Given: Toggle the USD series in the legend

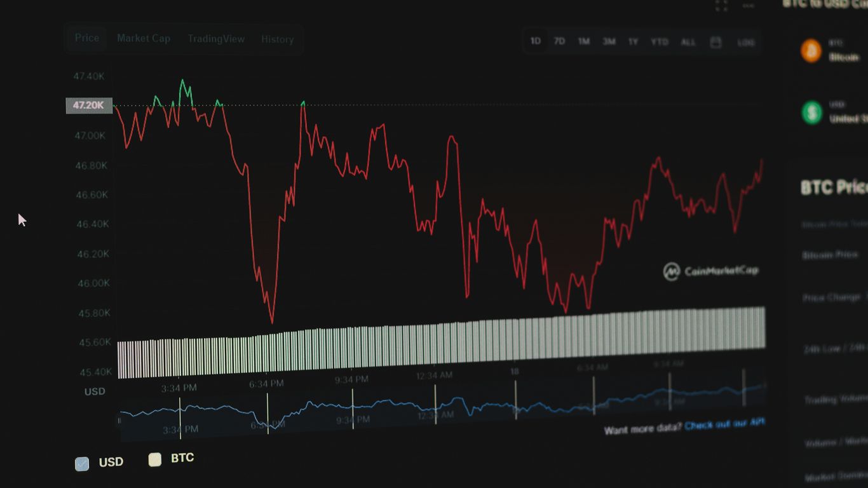Looking at the screenshot, I should click(x=109, y=463).
